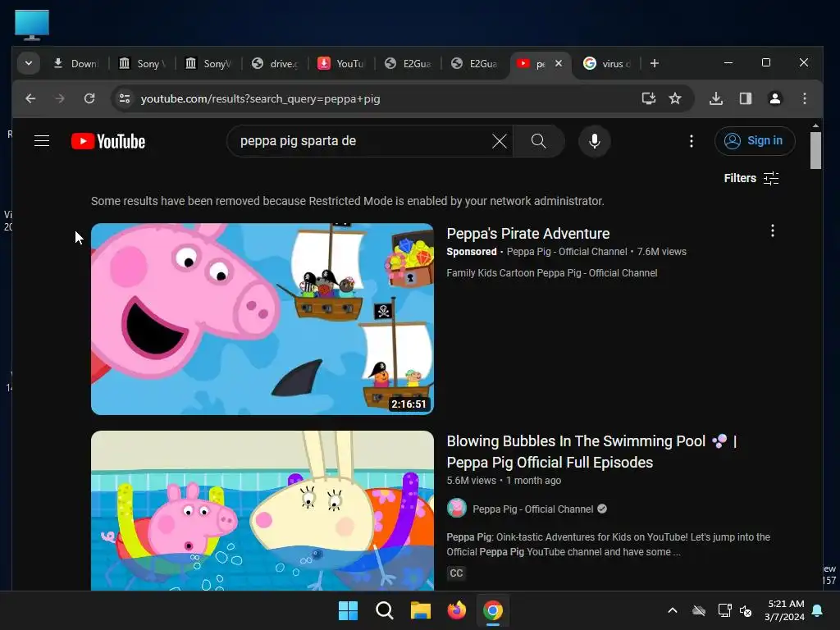The height and width of the screenshot is (630, 840).
Task: Go to YouTube home via logo
Action: pyautogui.click(x=108, y=141)
